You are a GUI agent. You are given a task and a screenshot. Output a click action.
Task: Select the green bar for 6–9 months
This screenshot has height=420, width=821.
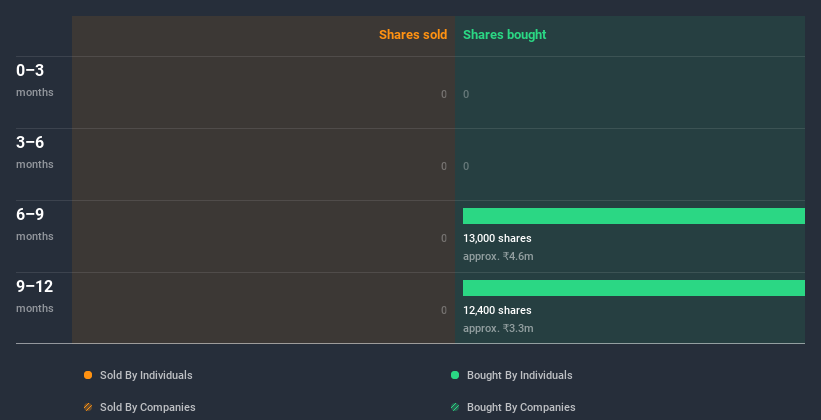(x=634, y=216)
